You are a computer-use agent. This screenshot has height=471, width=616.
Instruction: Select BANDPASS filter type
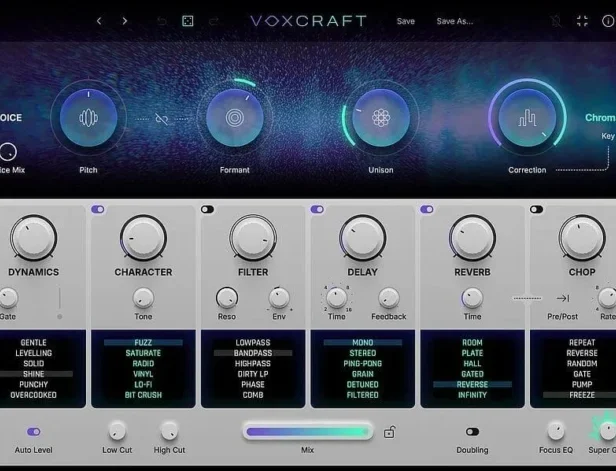pyautogui.click(x=253, y=353)
